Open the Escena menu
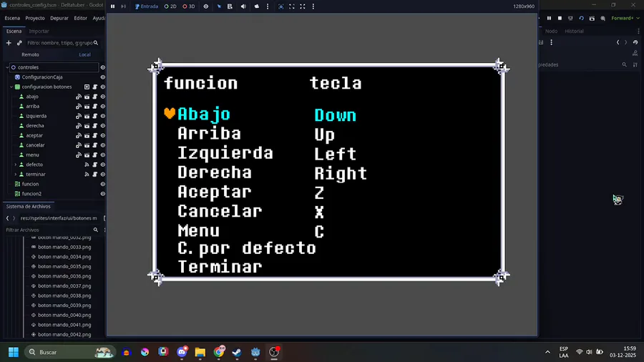Image resolution: width=644 pixels, height=362 pixels. click(12, 18)
